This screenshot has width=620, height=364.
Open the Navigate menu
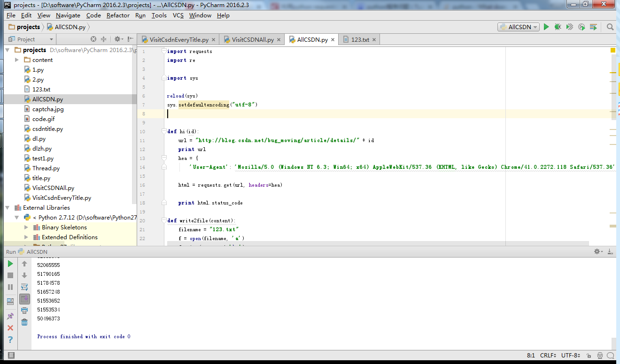[x=68, y=15]
